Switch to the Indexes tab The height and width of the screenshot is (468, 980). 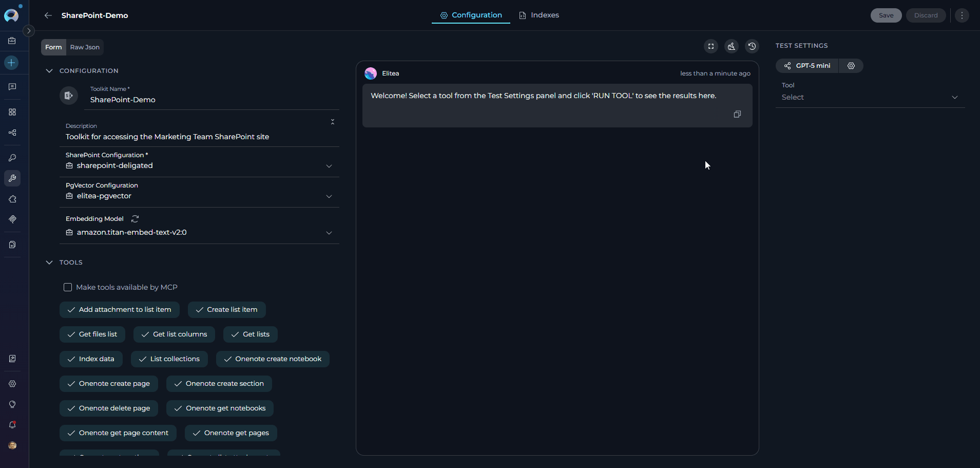(x=539, y=15)
